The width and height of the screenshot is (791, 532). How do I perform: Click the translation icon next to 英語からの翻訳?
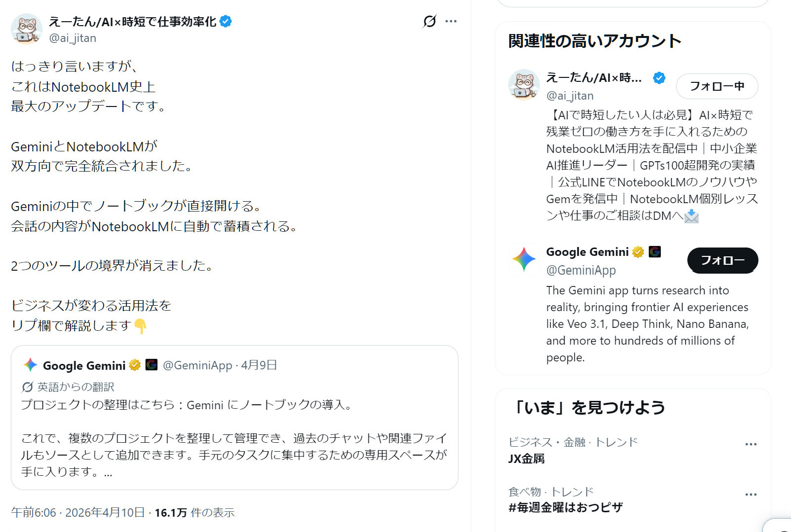(x=28, y=387)
